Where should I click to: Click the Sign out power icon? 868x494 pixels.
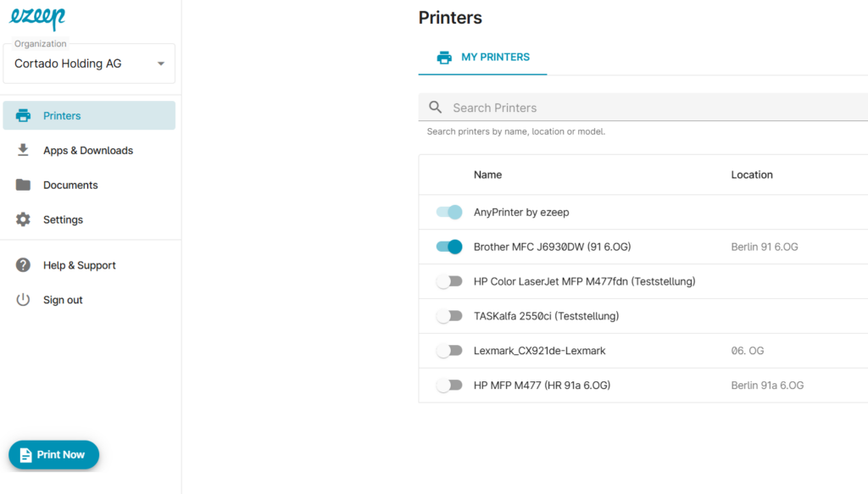point(23,299)
